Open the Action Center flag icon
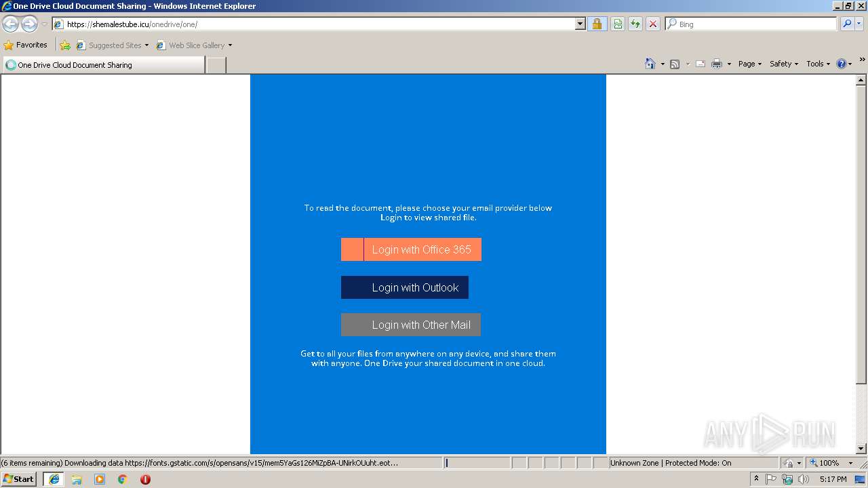The image size is (868, 488). pos(771,479)
